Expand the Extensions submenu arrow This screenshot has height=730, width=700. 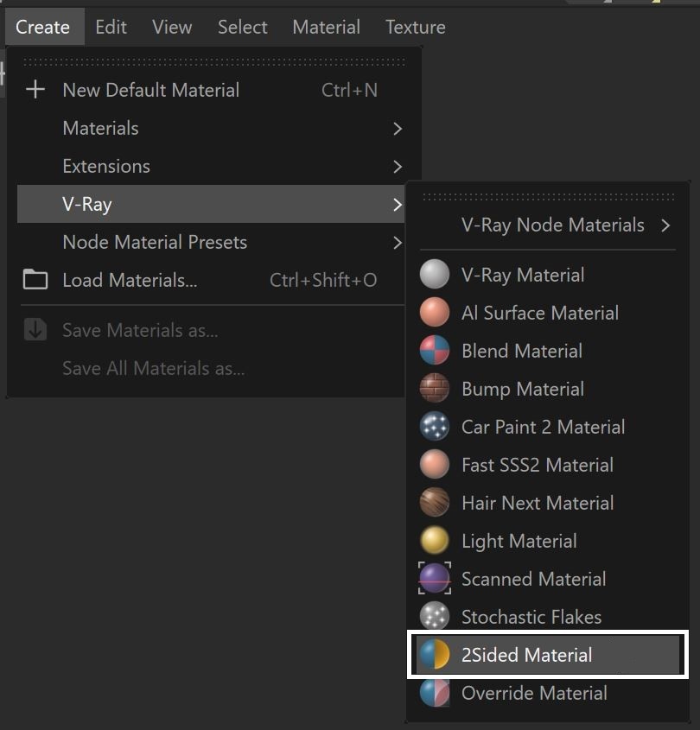[x=398, y=166]
